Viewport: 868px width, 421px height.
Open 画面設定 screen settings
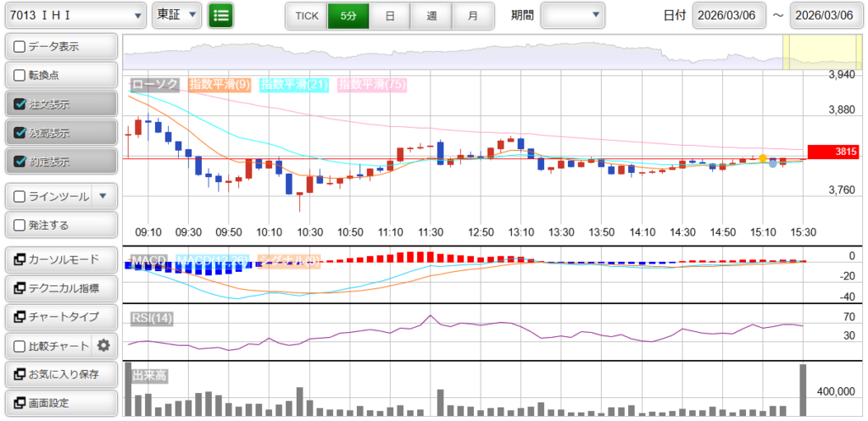click(60, 402)
